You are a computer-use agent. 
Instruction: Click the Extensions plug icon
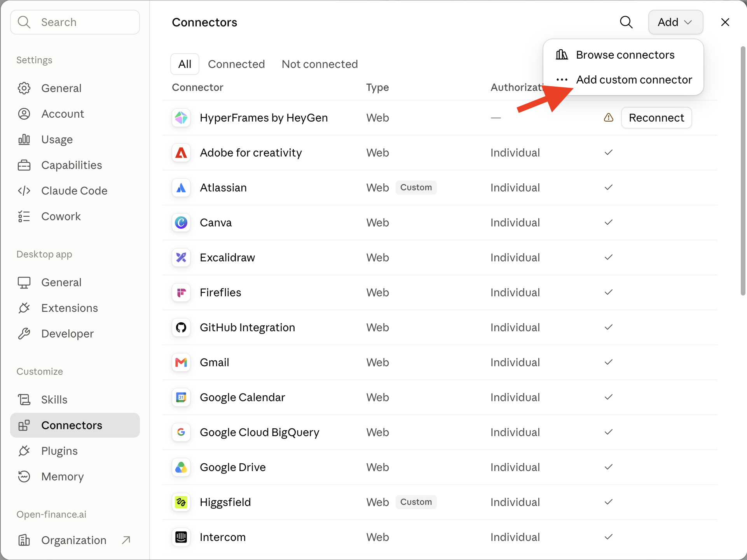[x=24, y=308]
